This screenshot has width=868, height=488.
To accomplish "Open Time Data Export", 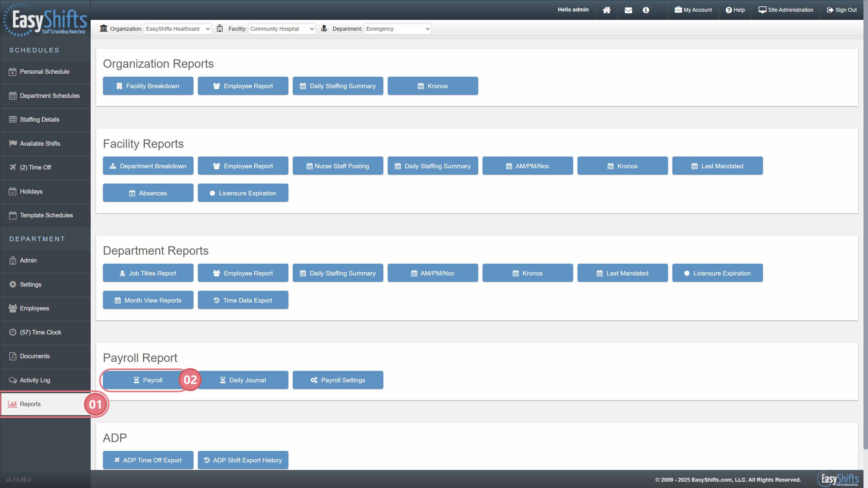I will point(243,300).
